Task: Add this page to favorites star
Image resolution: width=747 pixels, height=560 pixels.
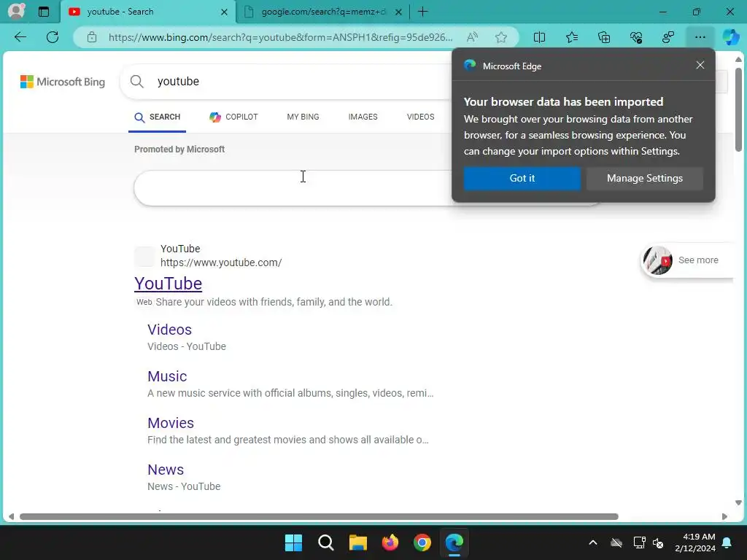Action: (500, 37)
